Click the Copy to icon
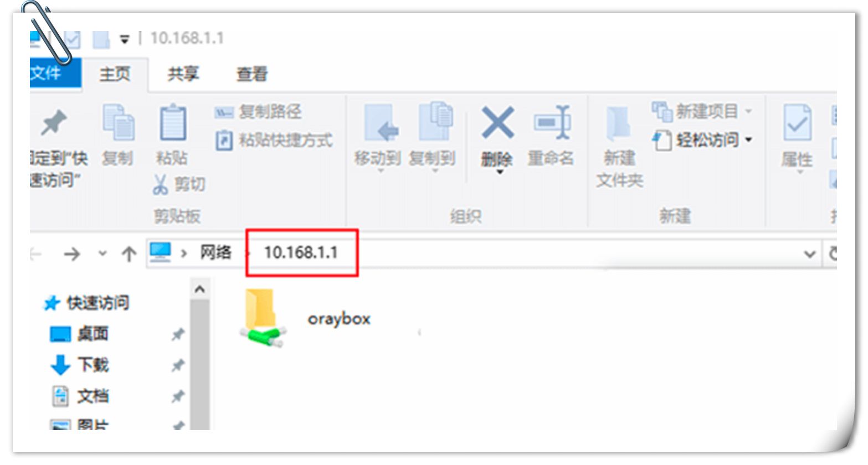The image size is (868, 465). click(x=435, y=121)
